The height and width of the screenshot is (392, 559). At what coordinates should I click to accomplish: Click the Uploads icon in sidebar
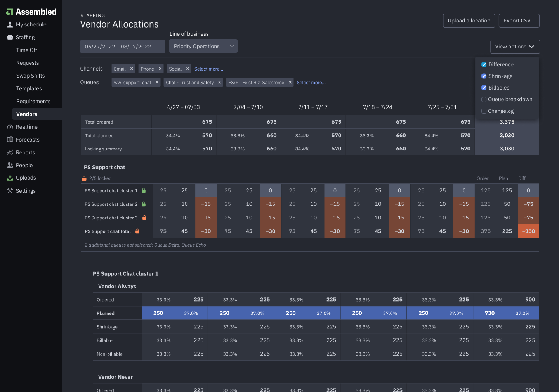(10, 178)
